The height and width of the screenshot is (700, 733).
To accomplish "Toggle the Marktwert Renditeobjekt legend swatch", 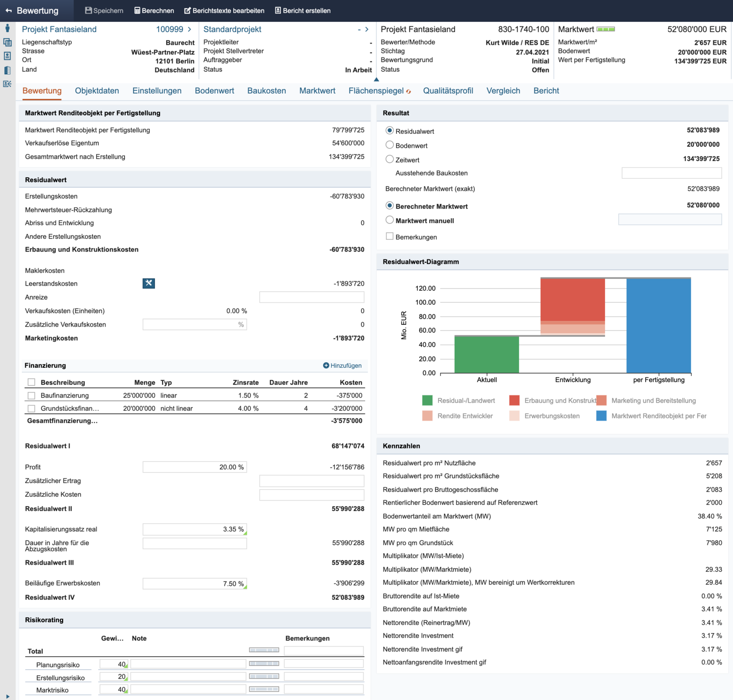I will click(x=601, y=416).
